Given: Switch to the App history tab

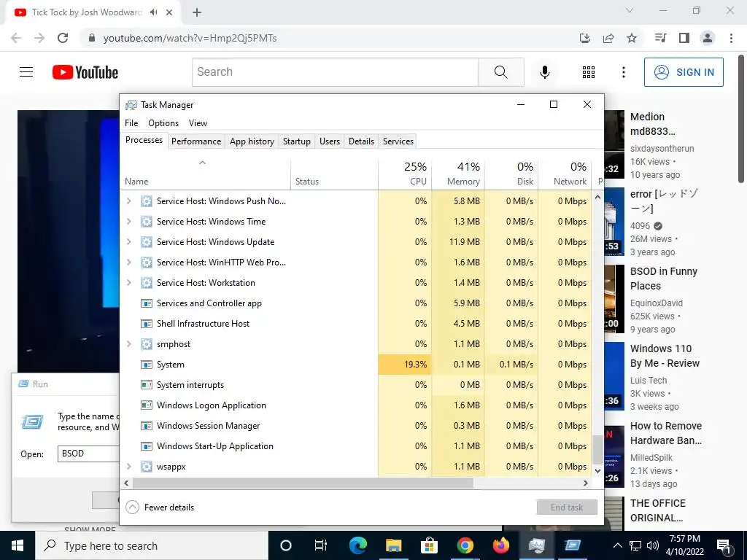Looking at the screenshot, I should (252, 141).
